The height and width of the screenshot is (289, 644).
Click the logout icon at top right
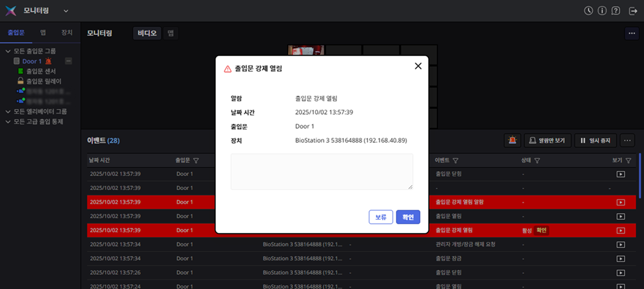coord(633,11)
